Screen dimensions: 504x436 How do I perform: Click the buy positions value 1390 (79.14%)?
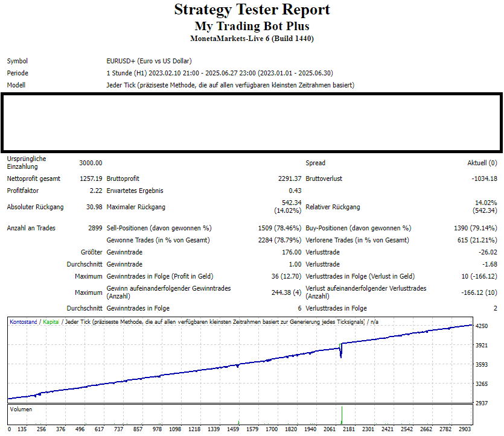pyautogui.click(x=476, y=229)
